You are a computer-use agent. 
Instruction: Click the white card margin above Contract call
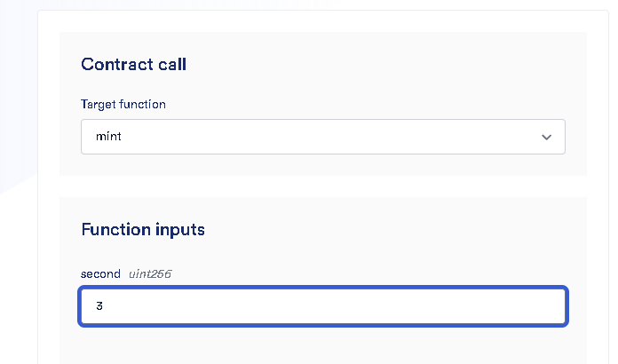point(322,21)
